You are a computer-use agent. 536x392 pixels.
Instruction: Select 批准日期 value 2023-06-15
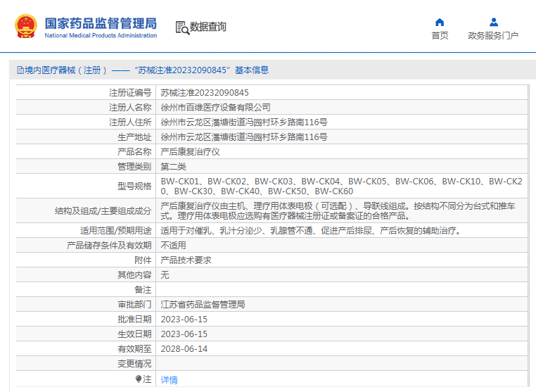(x=184, y=319)
